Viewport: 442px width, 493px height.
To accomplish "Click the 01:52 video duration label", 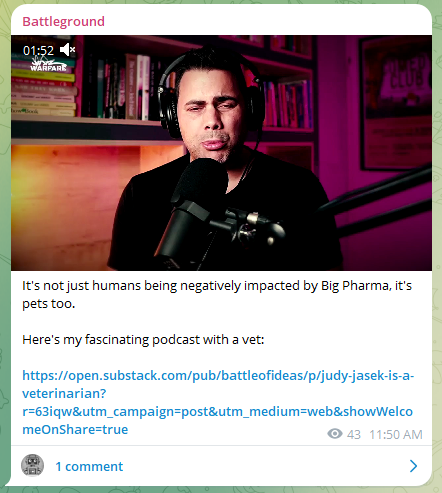I will tap(38, 51).
